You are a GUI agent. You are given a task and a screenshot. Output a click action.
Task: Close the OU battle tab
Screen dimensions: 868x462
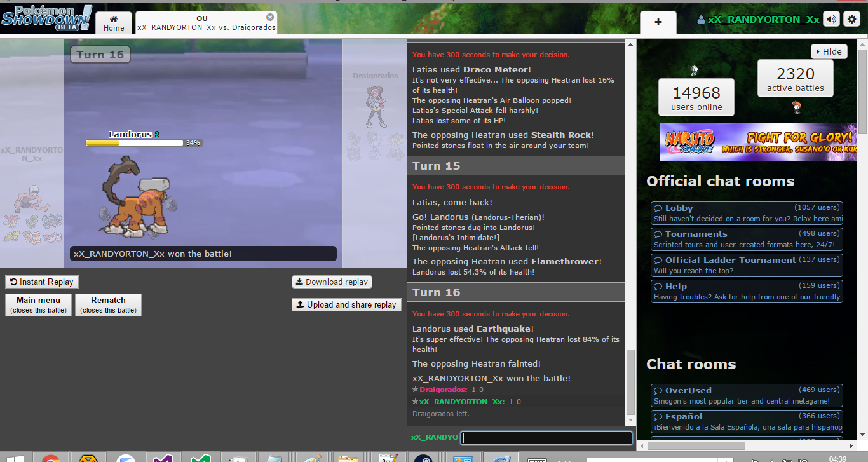(270, 17)
